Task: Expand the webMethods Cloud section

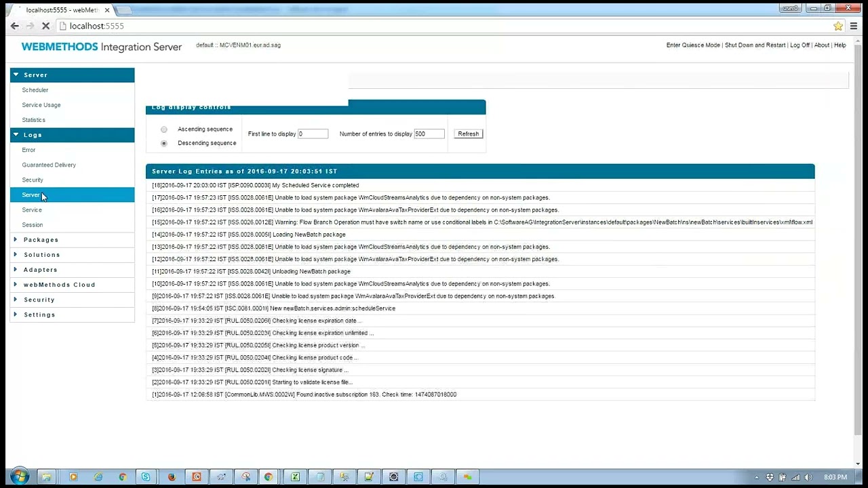Action: pyautogui.click(x=72, y=285)
